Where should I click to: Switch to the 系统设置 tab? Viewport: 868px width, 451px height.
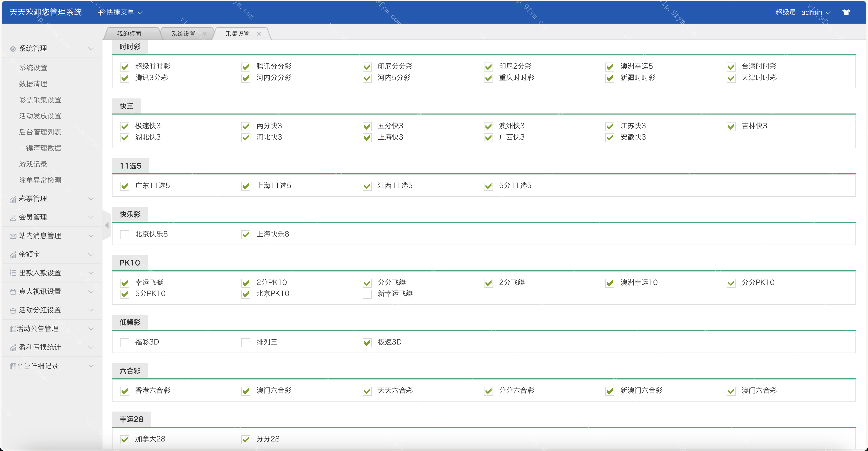[x=183, y=34]
